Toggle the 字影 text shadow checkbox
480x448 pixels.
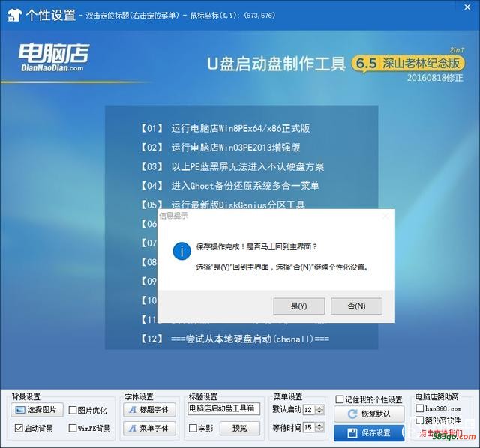tap(193, 428)
